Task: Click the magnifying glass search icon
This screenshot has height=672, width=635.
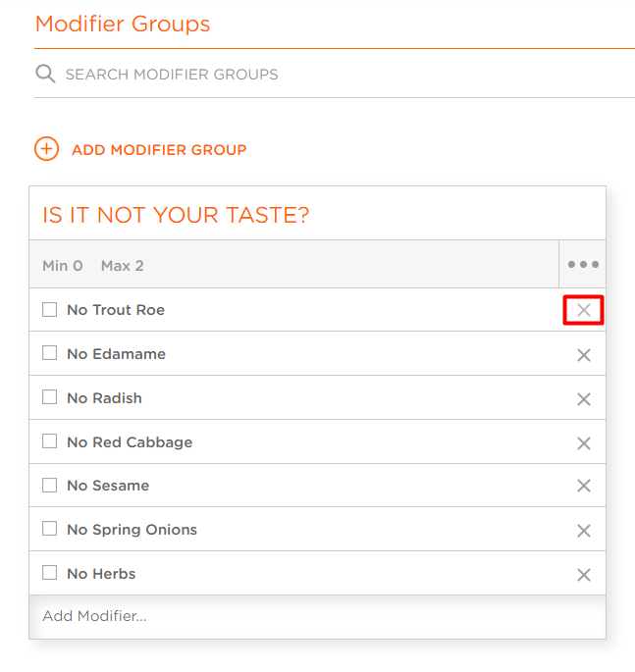Action: [45, 74]
